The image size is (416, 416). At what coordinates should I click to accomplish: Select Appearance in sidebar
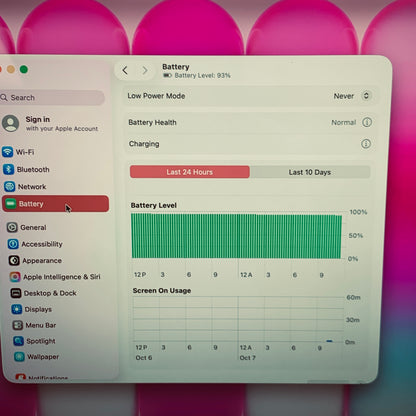click(42, 260)
